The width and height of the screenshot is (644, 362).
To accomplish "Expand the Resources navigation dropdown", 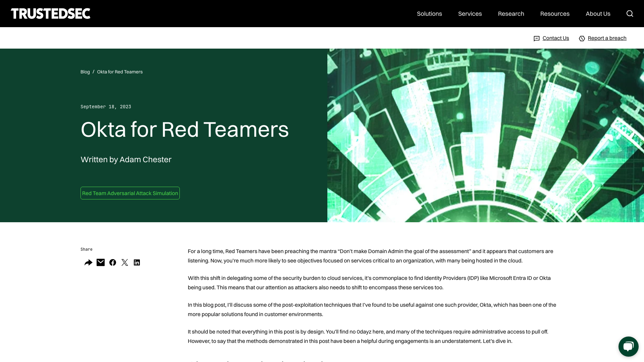I will click(555, 13).
